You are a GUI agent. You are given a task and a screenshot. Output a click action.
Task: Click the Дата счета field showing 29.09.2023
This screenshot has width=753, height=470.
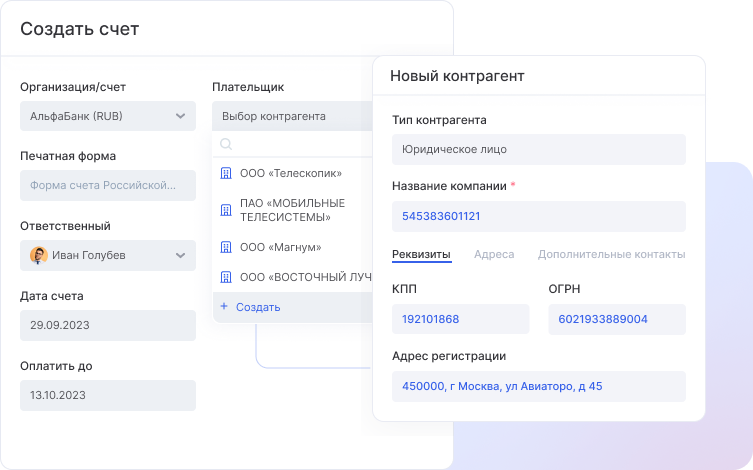pyautogui.click(x=107, y=325)
